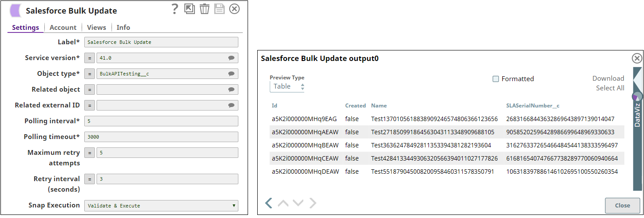Click the Retry interval seconds field
The width and height of the screenshot is (644, 218).
click(x=167, y=179)
